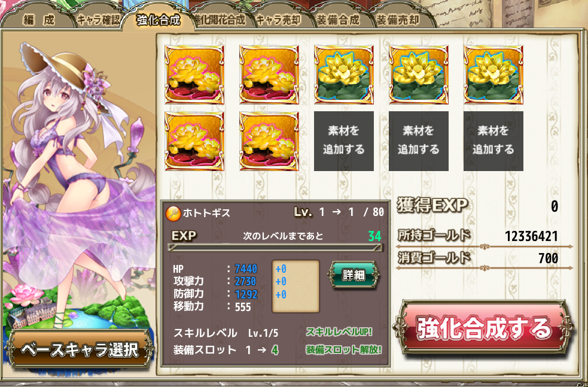Image resolution: width=588 pixels, height=387 pixels.
Task: Click the last blue-framed lotus in top row
Action: point(493,74)
